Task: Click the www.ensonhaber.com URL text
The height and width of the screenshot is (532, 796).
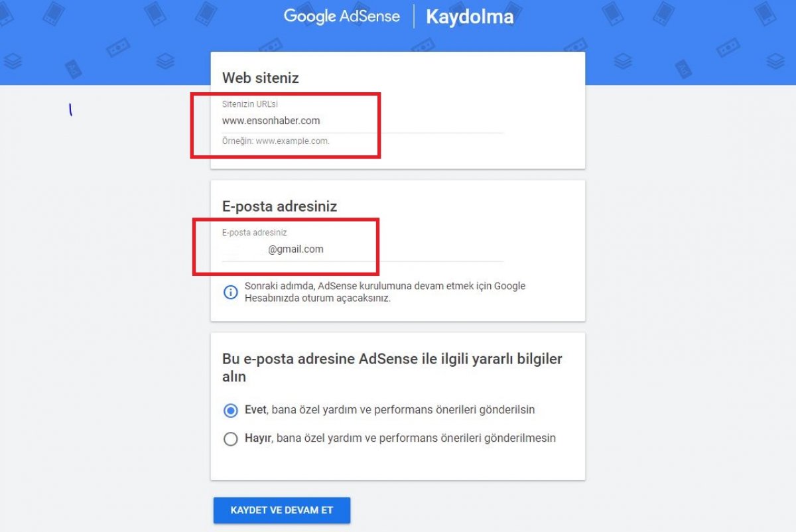Action: point(271,121)
